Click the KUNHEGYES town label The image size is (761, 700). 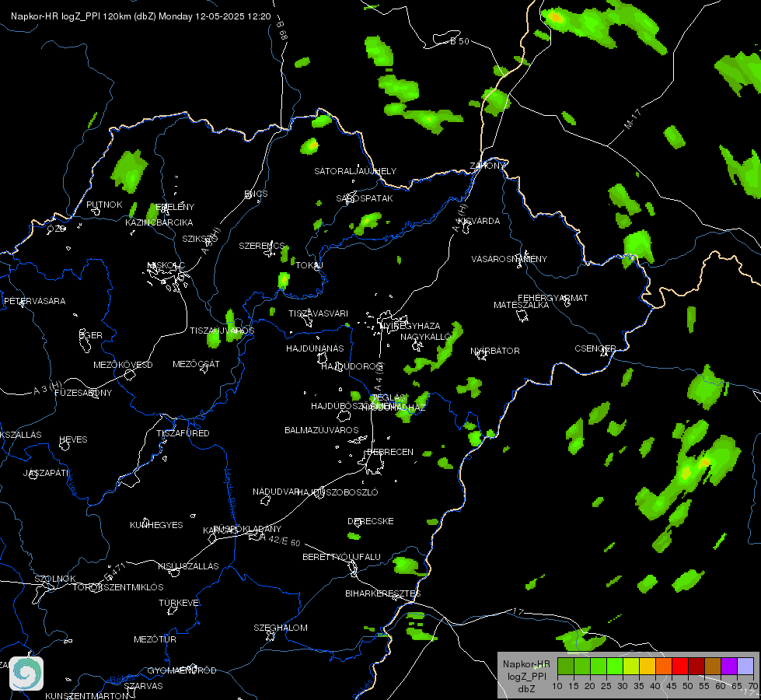156,525
